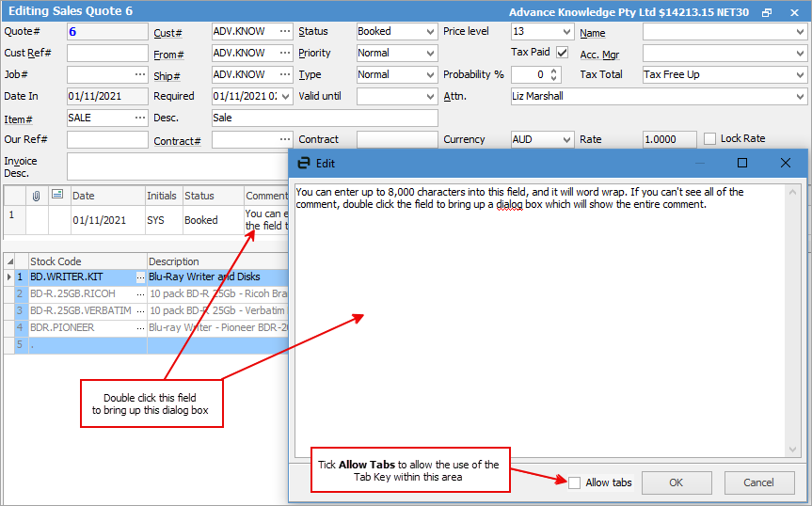This screenshot has width=812, height=506.
Task: Open Job# lookup ellipsis button
Action: tap(140, 75)
